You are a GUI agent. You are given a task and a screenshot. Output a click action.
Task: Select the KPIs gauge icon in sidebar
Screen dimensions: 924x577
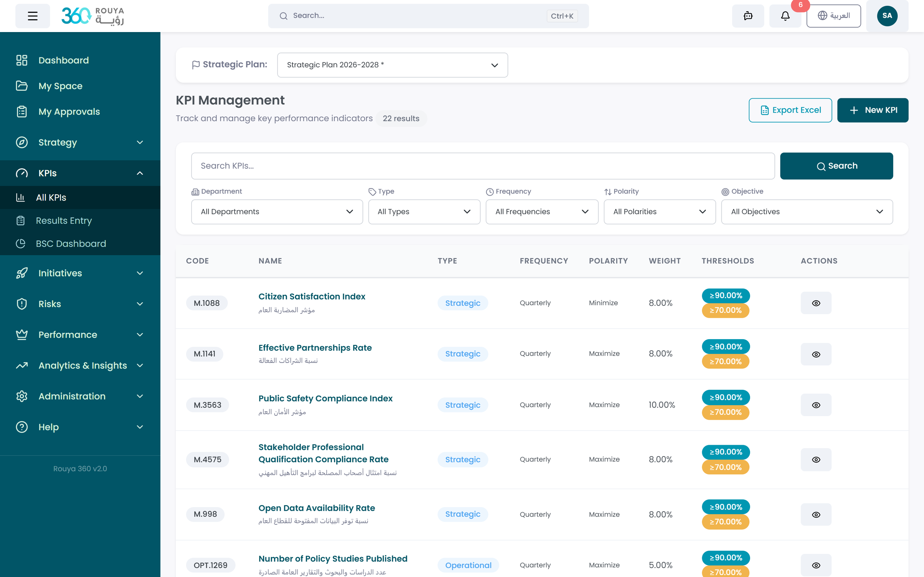(x=22, y=173)
